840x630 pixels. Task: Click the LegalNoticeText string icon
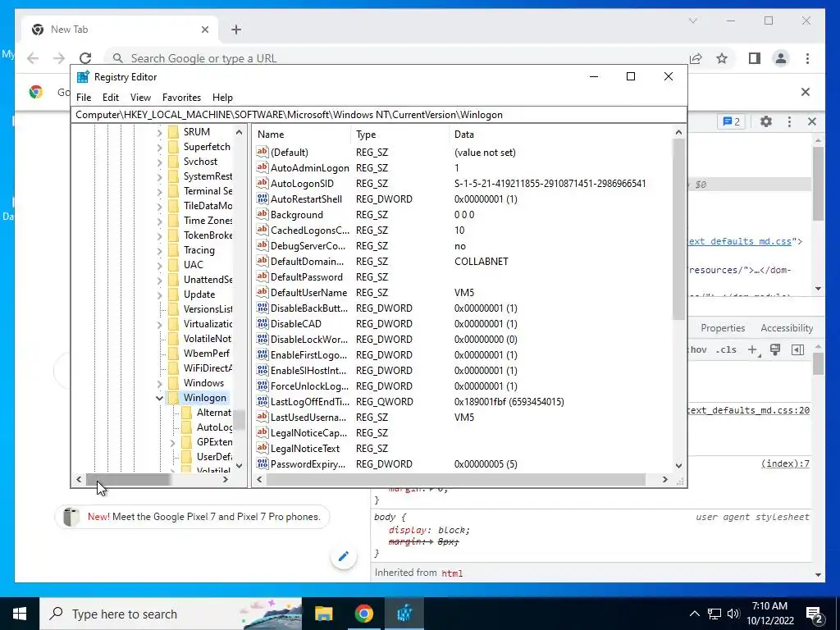(x=262, y=448)
